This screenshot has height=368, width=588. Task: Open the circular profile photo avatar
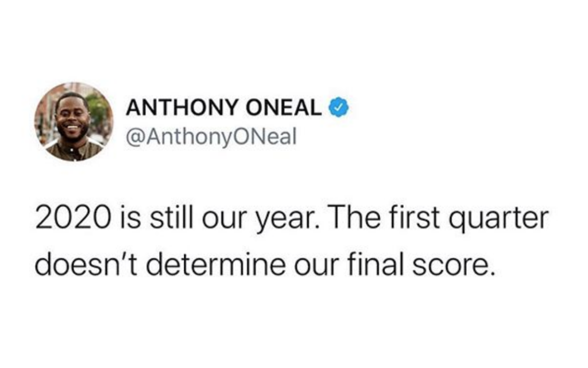point(73,122)
